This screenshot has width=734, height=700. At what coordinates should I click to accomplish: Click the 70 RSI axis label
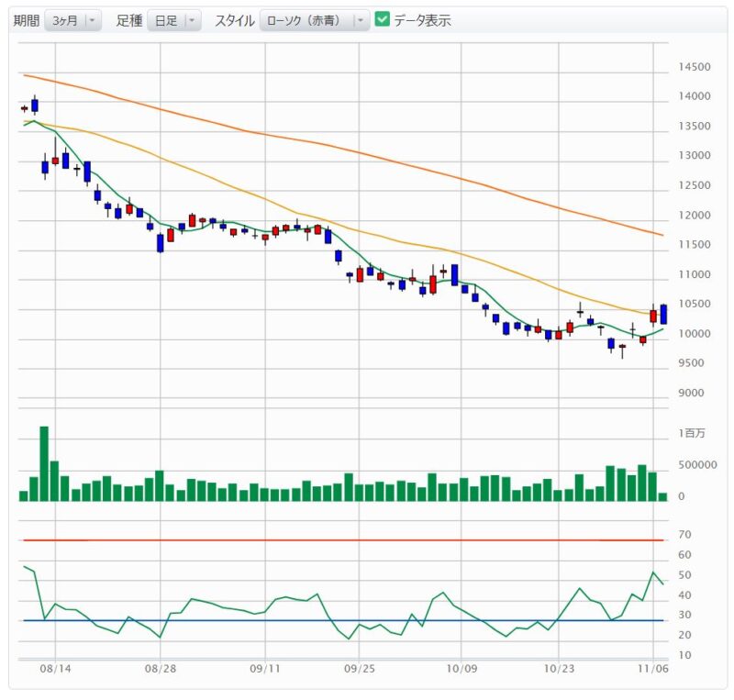click(684, 535)
